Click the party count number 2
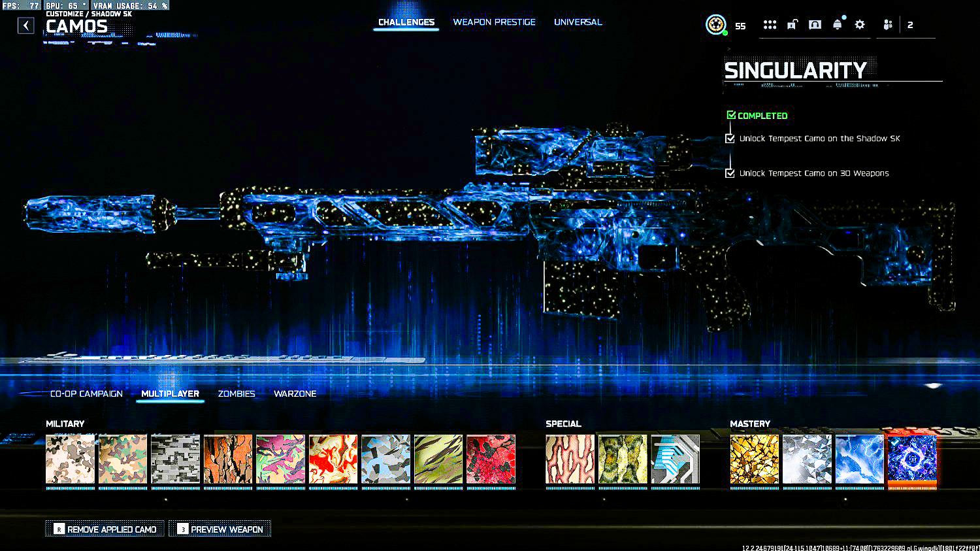 click(x=910, y=25)
